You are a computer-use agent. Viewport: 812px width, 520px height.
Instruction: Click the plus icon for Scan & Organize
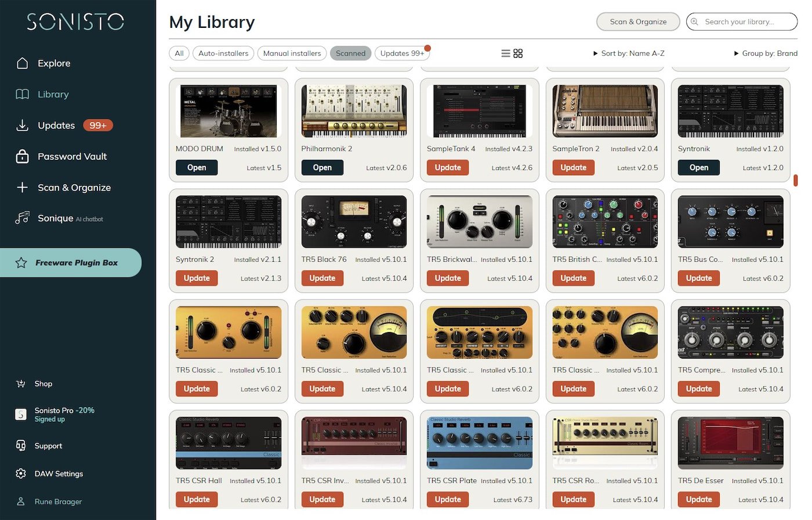coord(22,187)
